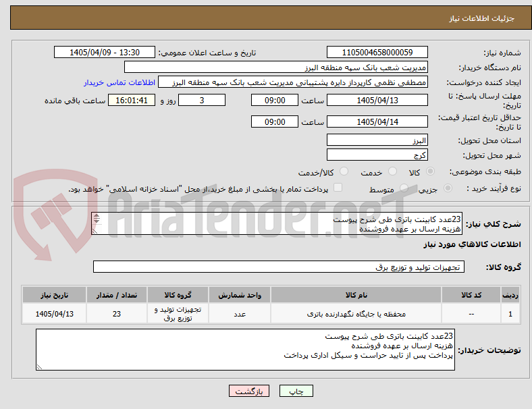Select the جزیی purchase type radio

tap(448, 188)
